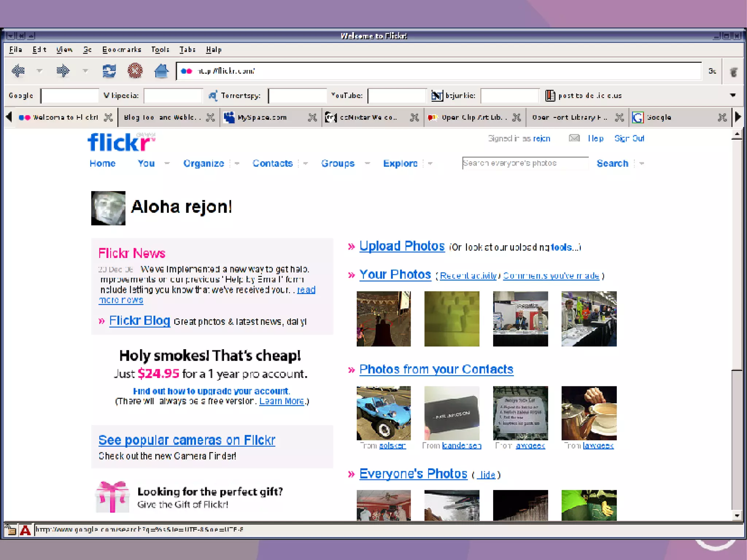Click the Sign Out link
747x560 pixels.
pos(629,139)
